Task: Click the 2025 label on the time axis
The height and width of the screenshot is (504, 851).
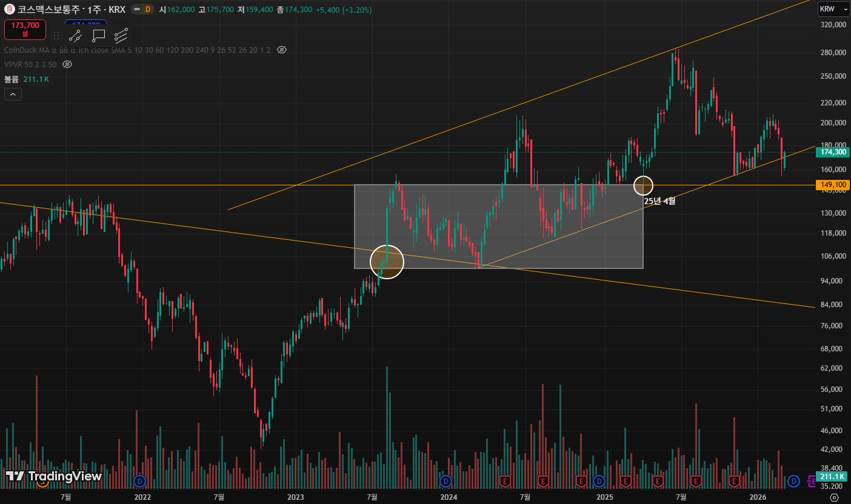Action: click(x=604, y=497)
